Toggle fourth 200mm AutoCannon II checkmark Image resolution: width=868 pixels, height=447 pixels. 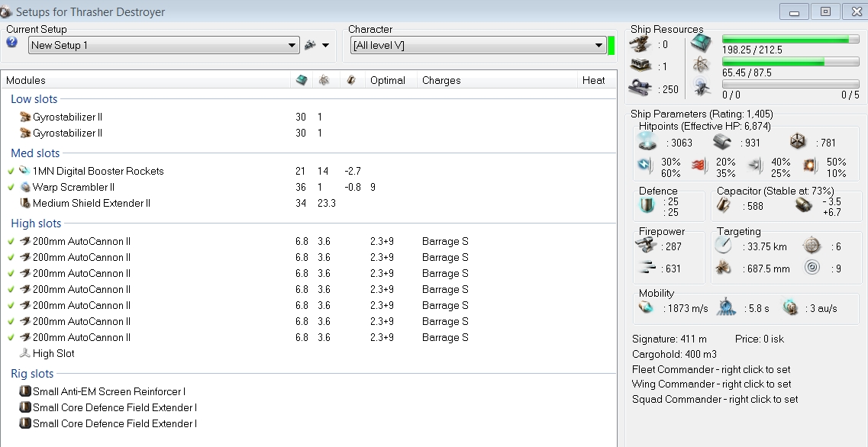(11, 289)
